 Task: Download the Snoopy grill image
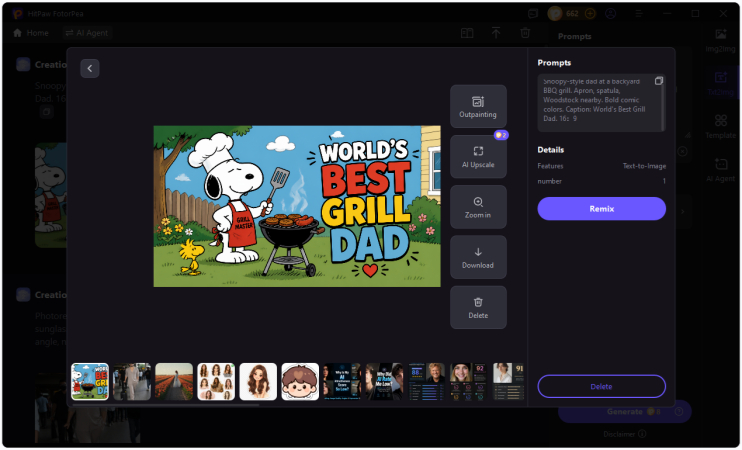point(478,257)
